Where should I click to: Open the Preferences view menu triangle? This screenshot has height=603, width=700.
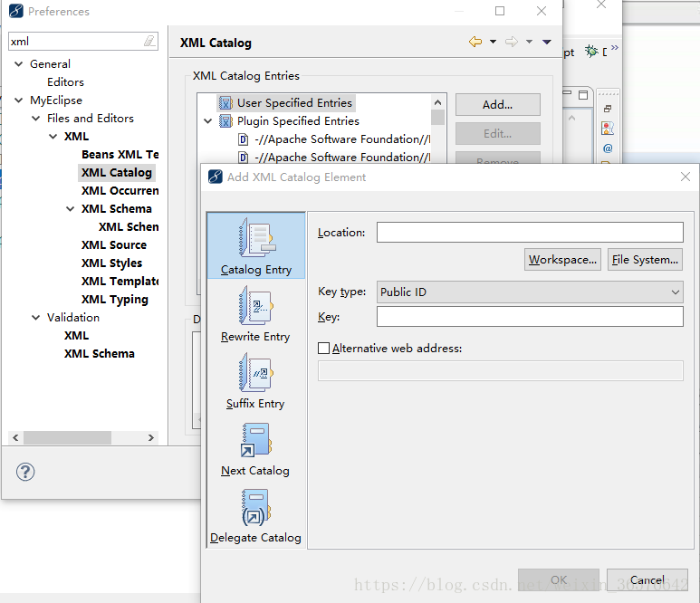click(547, 42)
